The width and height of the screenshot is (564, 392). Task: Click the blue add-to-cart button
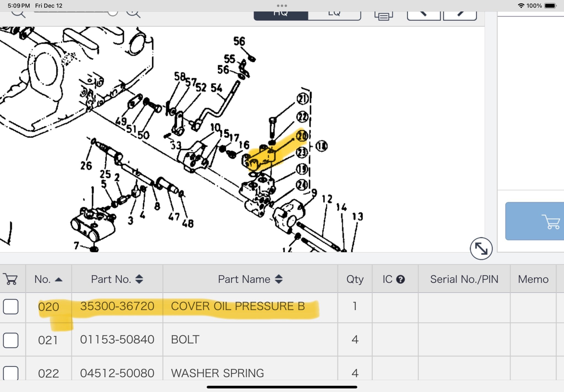coord(535,221)
